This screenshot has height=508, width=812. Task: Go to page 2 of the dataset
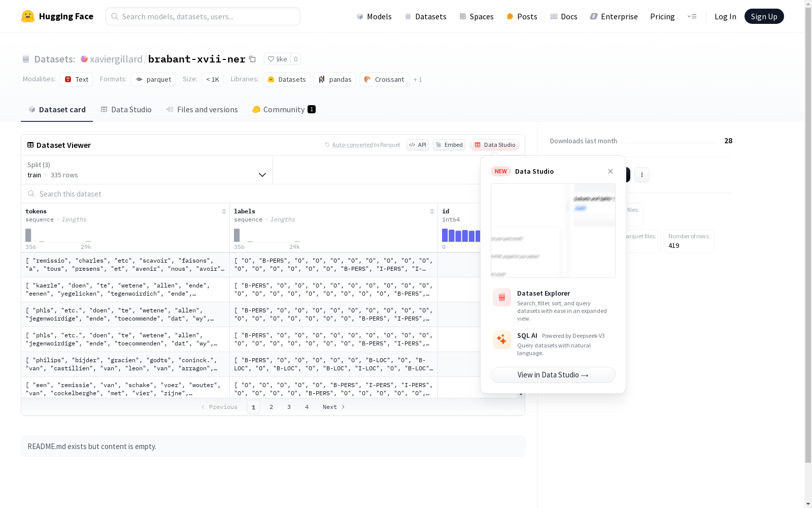click(x=272, y=407)
